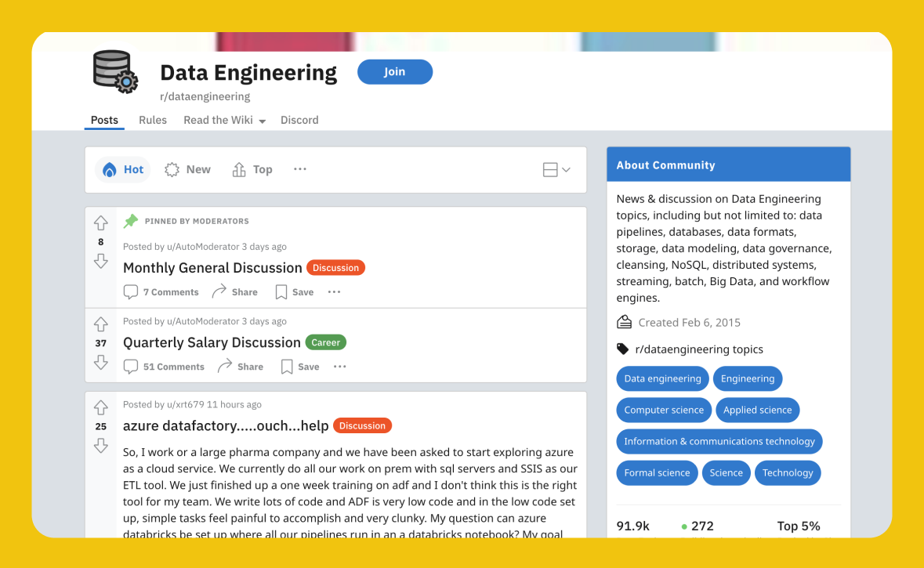Downvote the Monthly General Discussion post
Screen dimensions: 924x568
100,262
